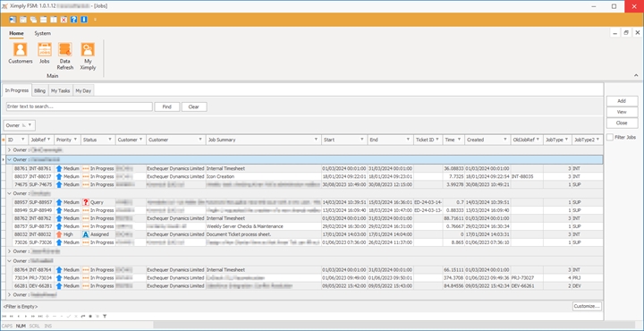Click the first quick toolbar icon with blue arrow
This screenshot has height=331, width=644.
pyautogui.click(x=13, y=20)
